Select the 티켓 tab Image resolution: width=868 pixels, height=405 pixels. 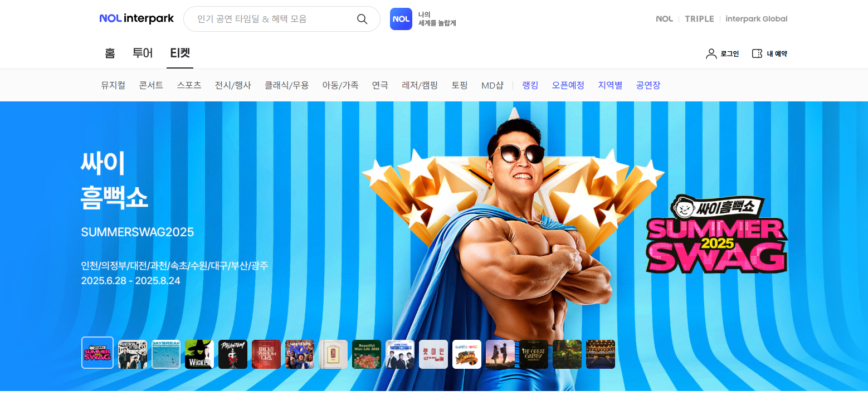click(180, 53)
